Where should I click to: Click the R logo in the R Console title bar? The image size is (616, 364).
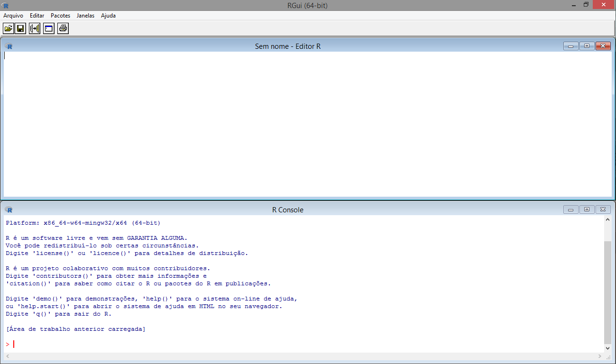click(x=9, y=209)
